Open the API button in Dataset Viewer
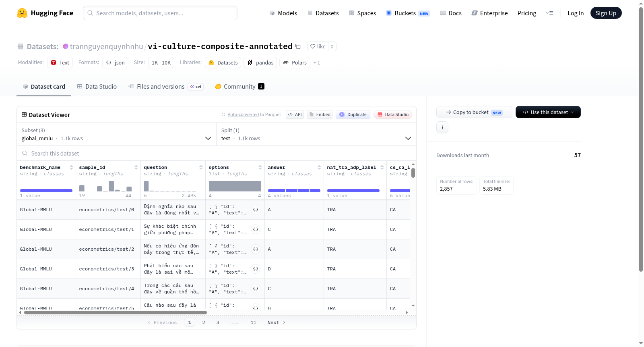Screen dimensions: 644x347 295,114
